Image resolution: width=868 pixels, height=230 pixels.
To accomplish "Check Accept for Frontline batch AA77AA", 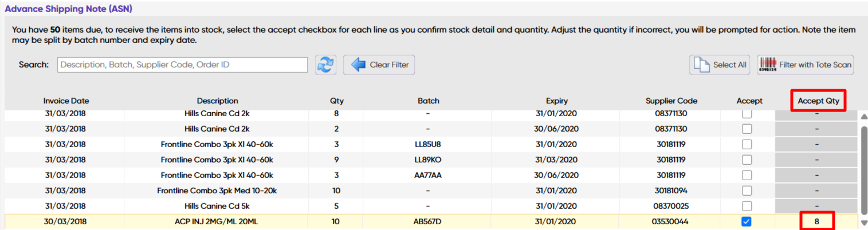I will pyautogui.click(x=747, y=175).
